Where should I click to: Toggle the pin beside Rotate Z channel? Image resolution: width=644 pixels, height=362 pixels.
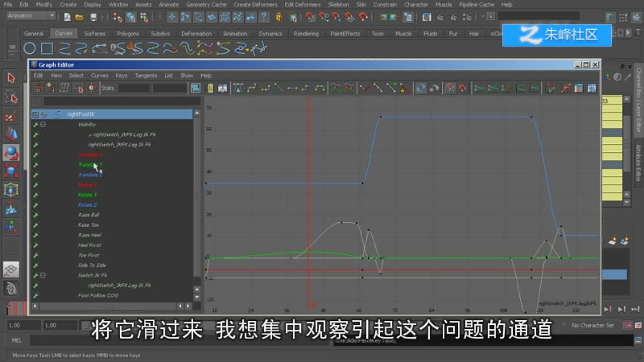coord(36,205)
